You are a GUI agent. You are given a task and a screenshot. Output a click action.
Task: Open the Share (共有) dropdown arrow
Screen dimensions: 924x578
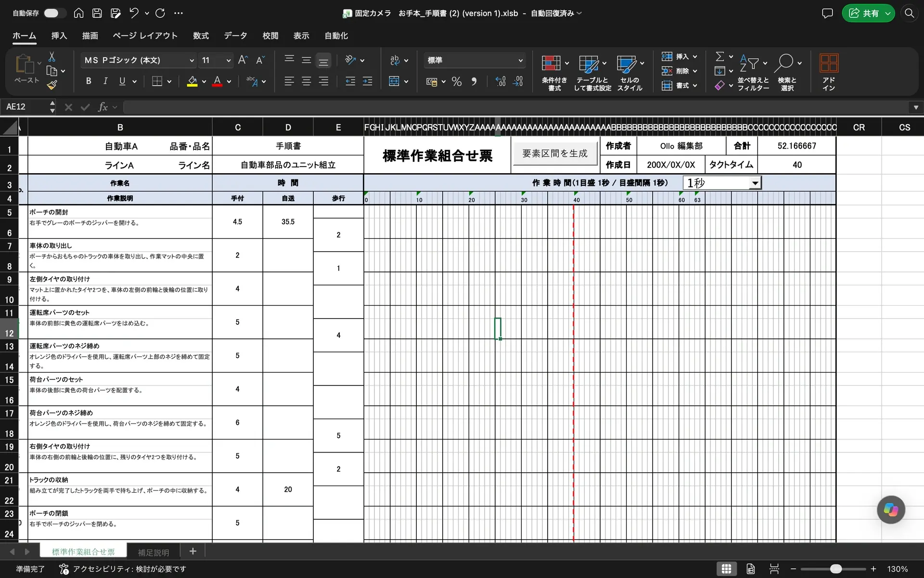tap(887, 13)
